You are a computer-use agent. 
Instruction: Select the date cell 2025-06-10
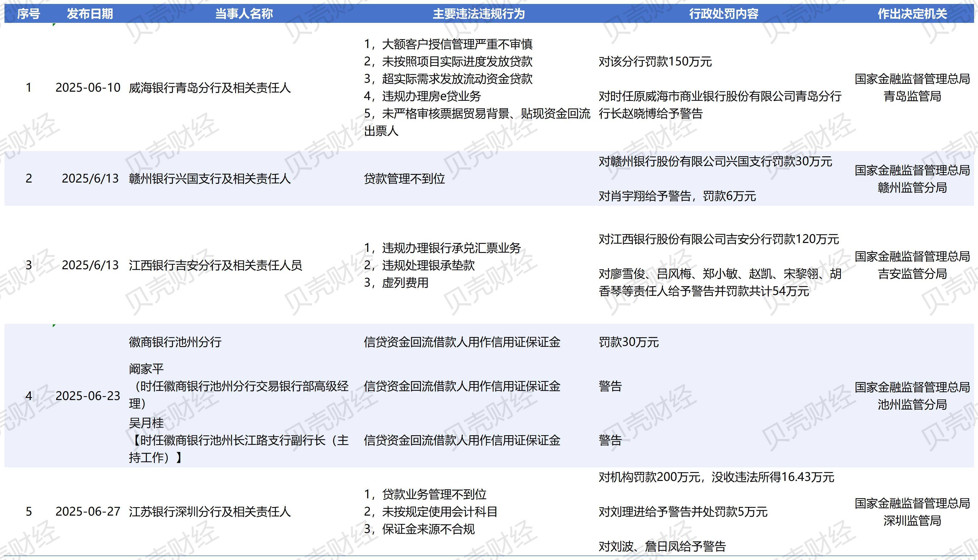coord(88,88)
